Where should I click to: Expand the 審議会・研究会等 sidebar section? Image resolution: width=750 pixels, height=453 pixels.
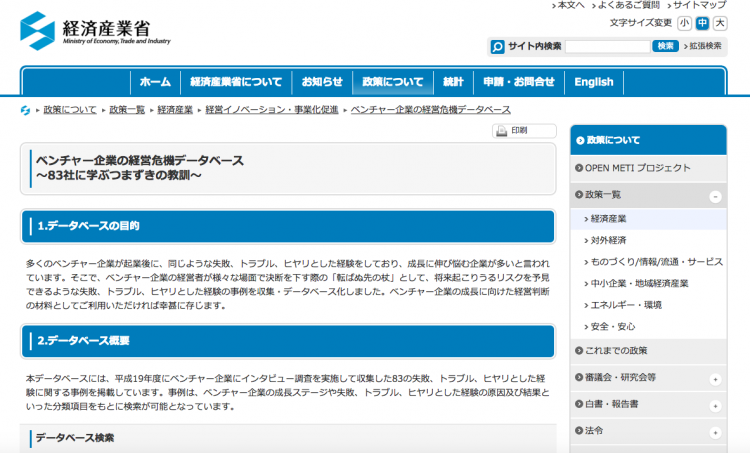click(x=715, y=379)
